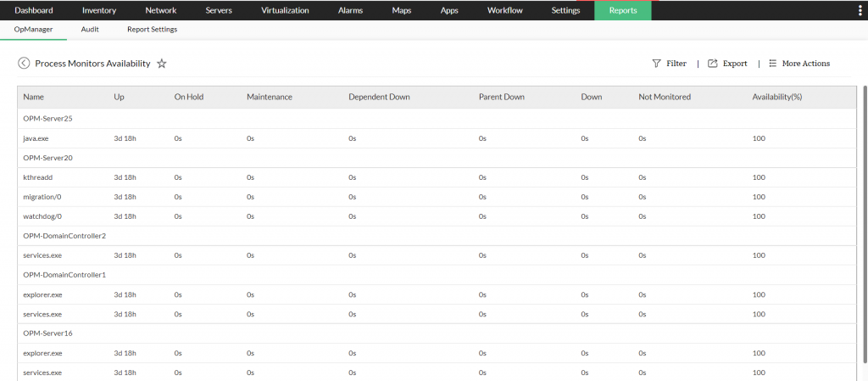Select the java.exe process row
Image resolution: width=868 pixels, height=381 pixels.
point(36,137)
